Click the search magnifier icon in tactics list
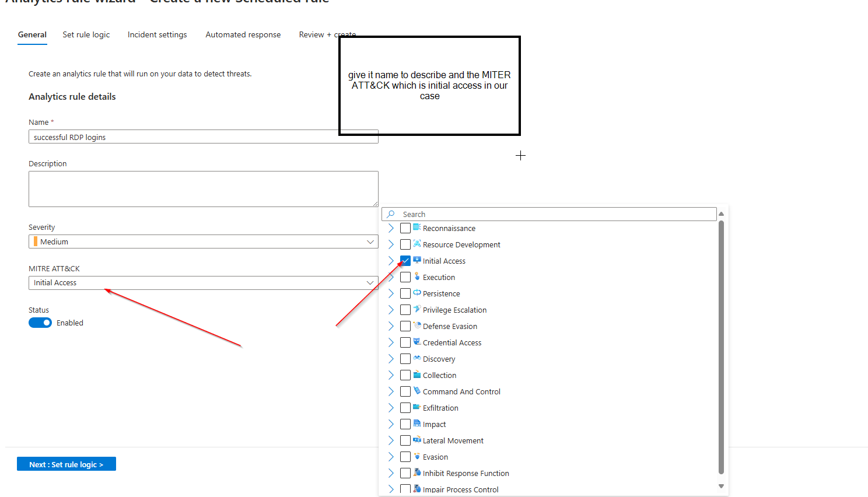Screen dimensions: 868x497 click(391, 214)
